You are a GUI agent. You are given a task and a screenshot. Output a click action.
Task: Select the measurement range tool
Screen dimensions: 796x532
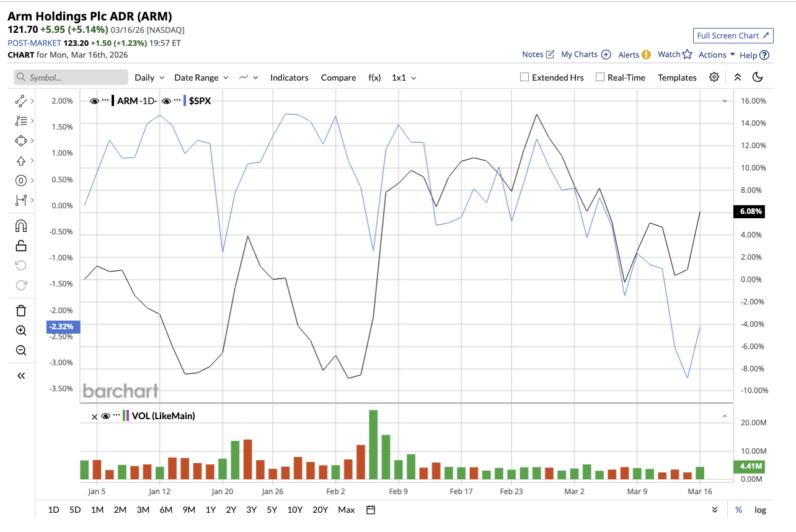(x=21, y=200)
